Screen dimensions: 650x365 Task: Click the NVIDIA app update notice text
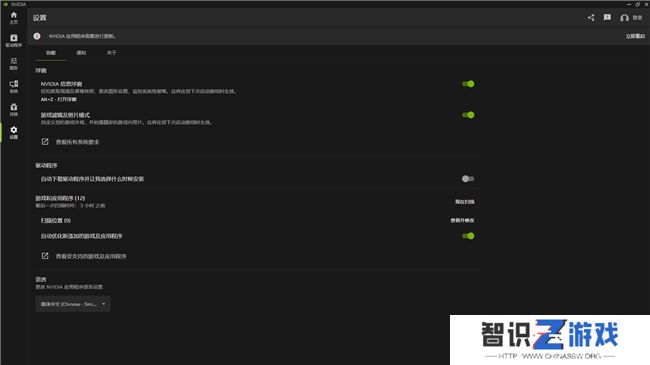pos(82,36)
